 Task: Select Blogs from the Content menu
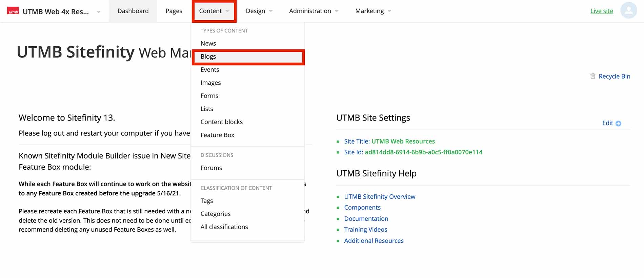click(x=208, y=57)
